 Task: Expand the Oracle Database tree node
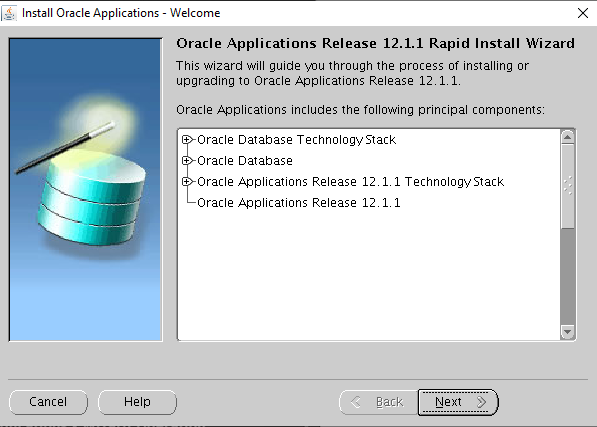click(187, 161)
